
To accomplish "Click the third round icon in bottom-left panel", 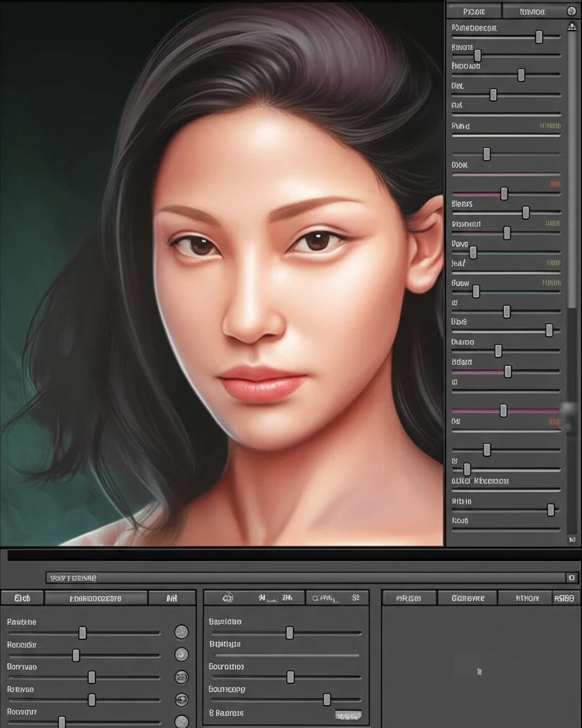I will pyautogui.click(x=181, y=678).
